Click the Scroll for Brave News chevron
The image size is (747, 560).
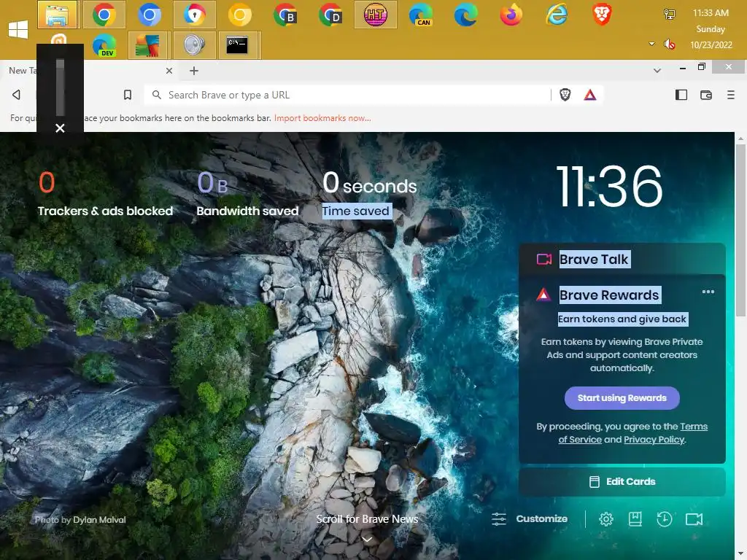(367, 539)
